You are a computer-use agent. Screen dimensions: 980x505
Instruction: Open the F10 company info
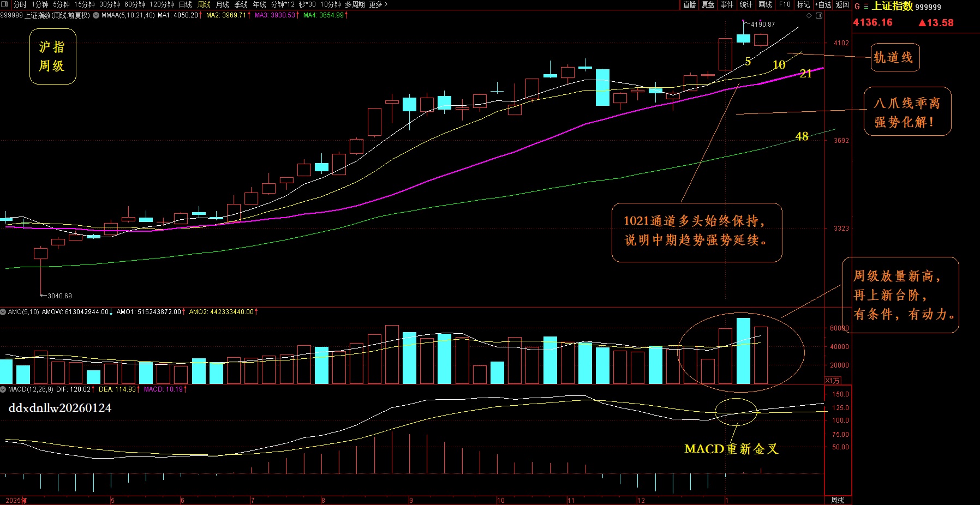(785, 4)
